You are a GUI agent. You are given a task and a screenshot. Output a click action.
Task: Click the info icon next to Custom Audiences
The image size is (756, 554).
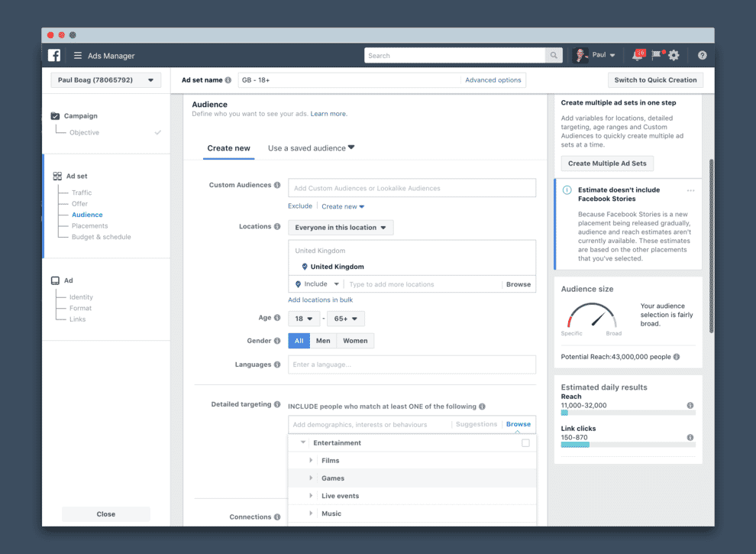click(x=277, y=186)
